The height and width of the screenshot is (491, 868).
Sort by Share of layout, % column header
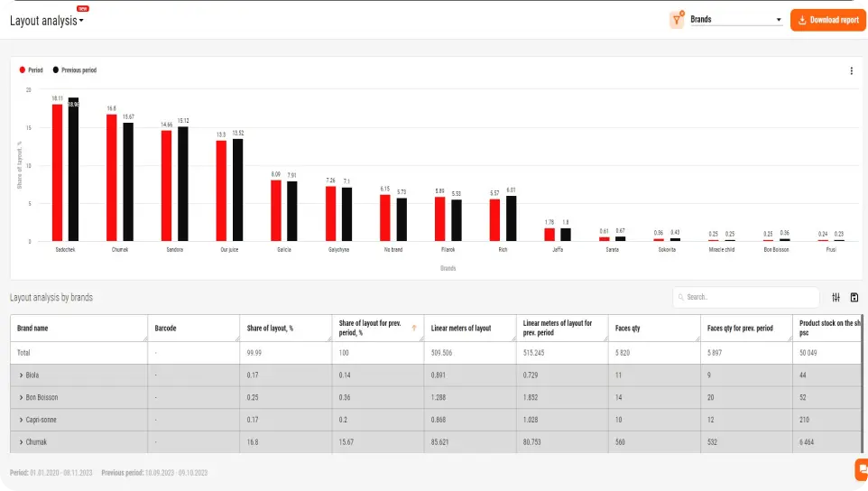tap(271, 328)
